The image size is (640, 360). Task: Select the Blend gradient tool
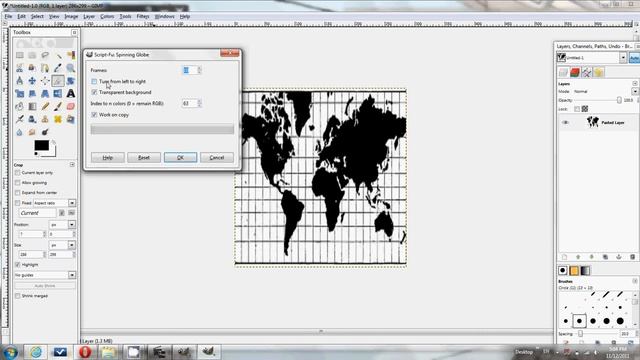(x=32, y=107)
